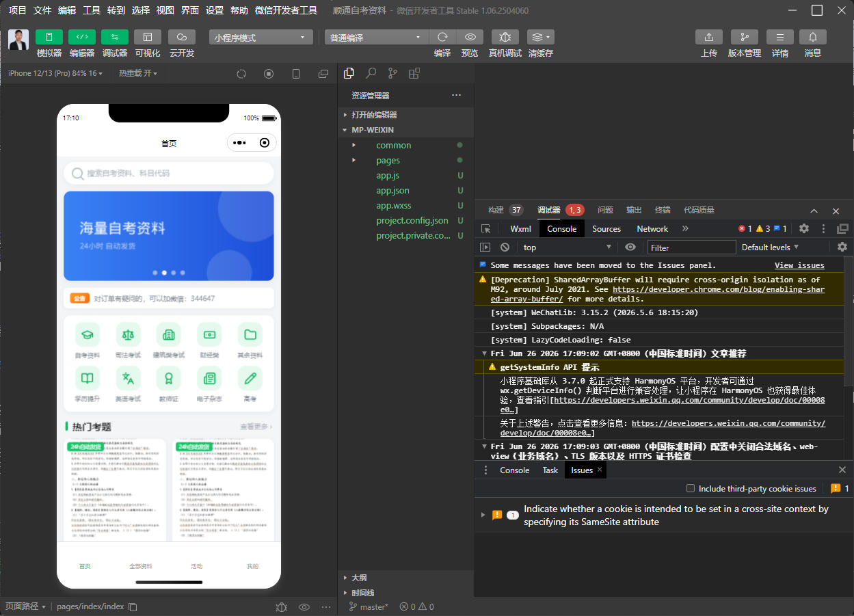The width and height of the screenshot is (854, 616).
Task: Expand the 打开的编辑器 section
Action: [406, 115]
